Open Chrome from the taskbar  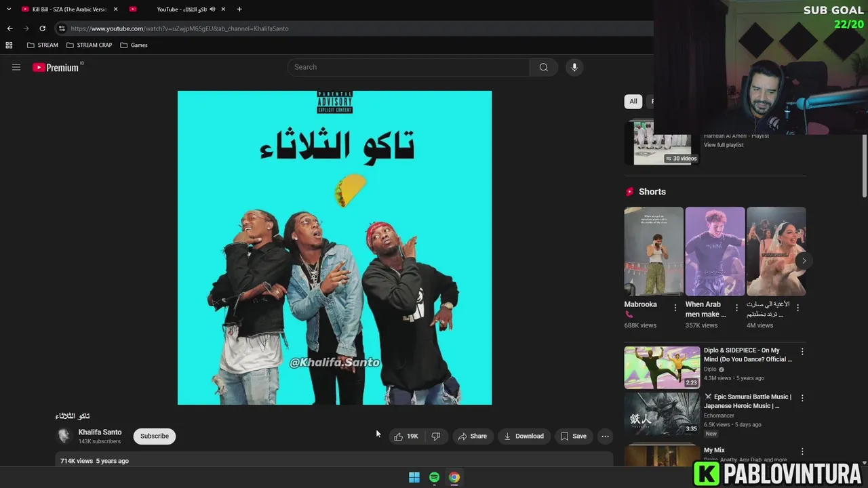(x=454, y=477)
